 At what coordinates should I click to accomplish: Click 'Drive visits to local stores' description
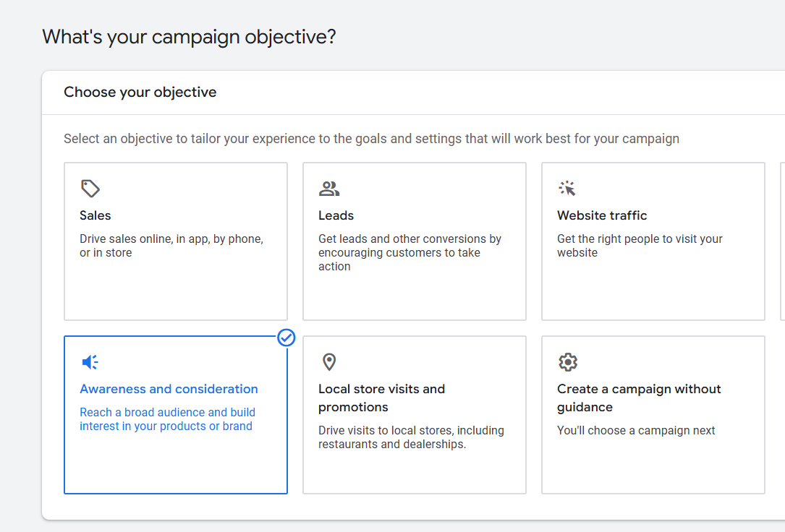point(411,437)
